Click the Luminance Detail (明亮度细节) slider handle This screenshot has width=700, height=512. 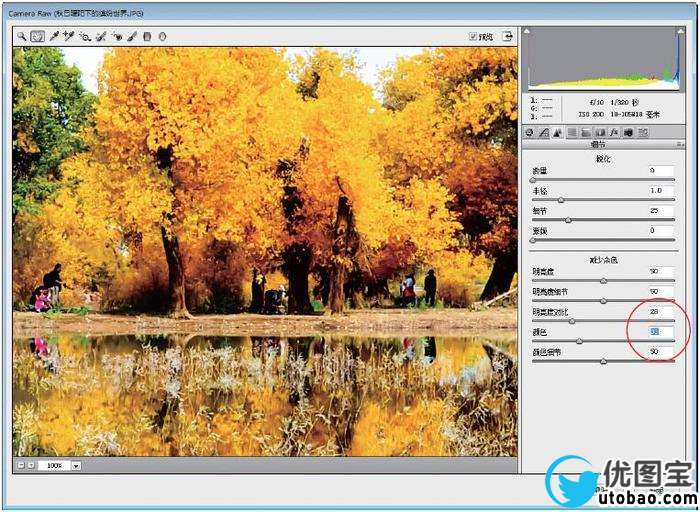pos(604,301)
